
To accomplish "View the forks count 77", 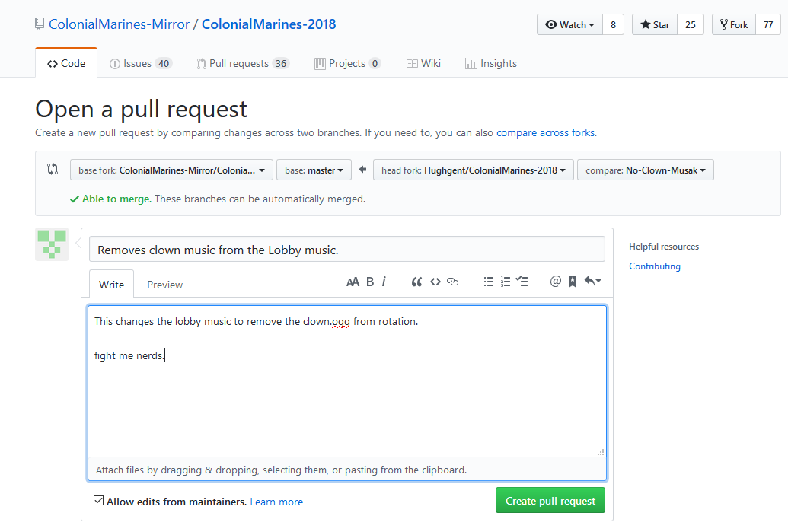I will coord(768,24).
